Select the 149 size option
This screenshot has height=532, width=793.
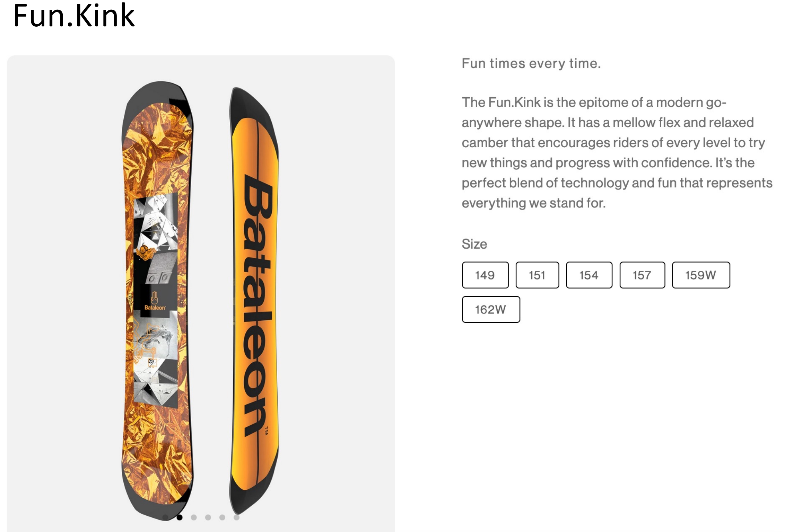pos(485,275)
